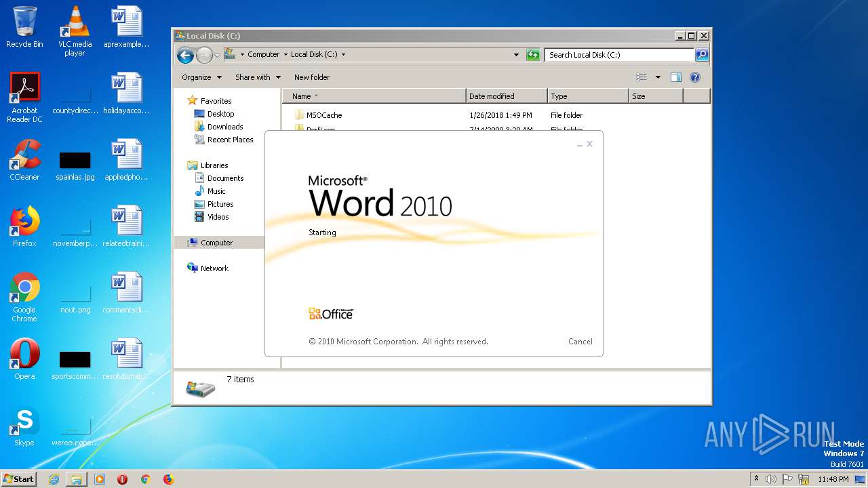Open the Start menu
Viewport: 868px width, 488px height.
point(19,479)
